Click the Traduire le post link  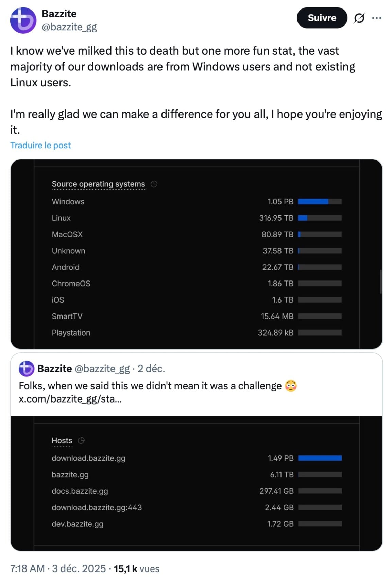[x=40, y=145]
